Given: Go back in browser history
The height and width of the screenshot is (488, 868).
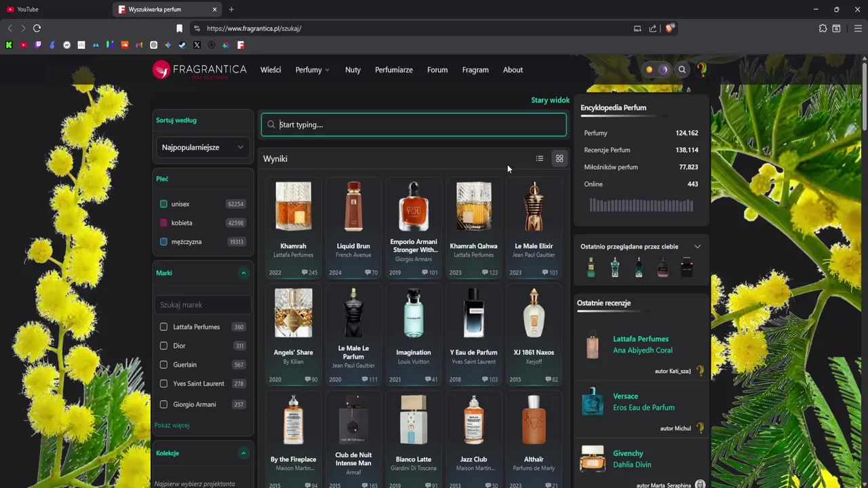Looking at the screenshot, I should 9,28.
